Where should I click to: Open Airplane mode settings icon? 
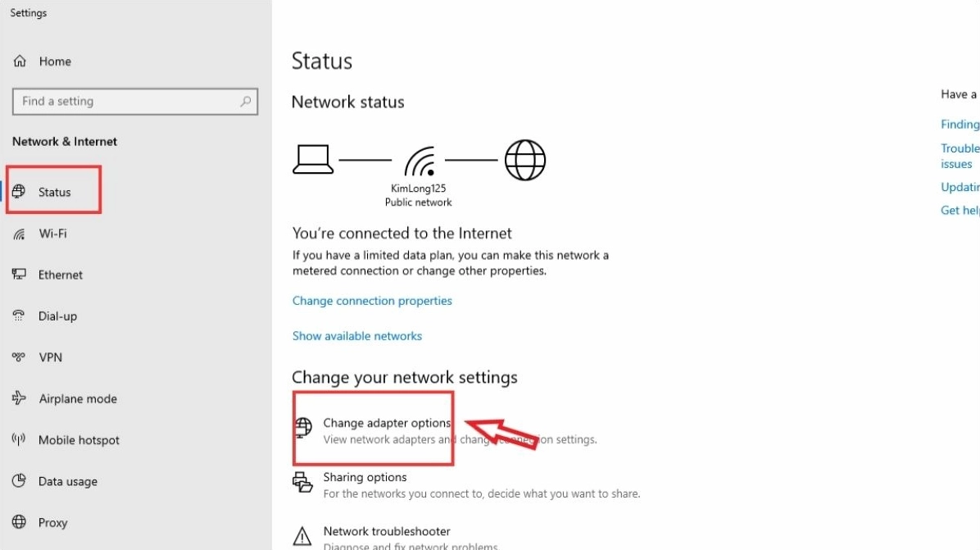click(x=19, y=398)
